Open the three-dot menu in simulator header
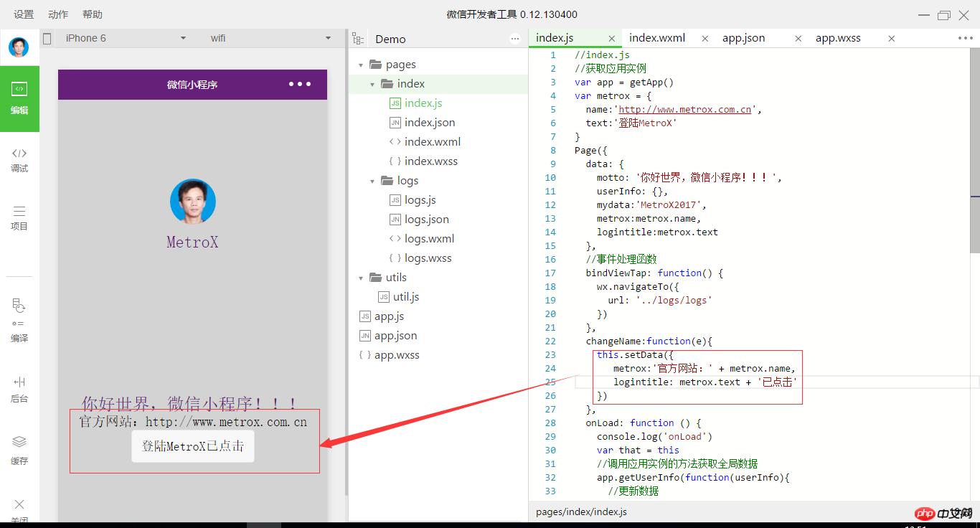The image size is (980, 528). click(300, 84)
